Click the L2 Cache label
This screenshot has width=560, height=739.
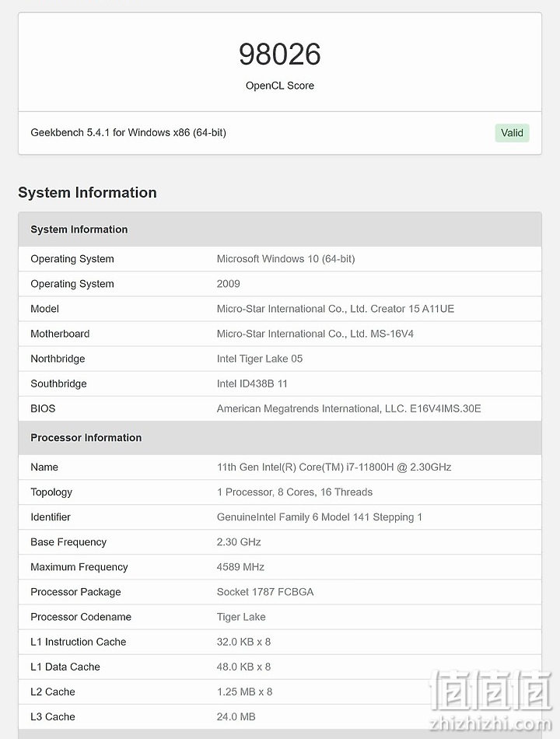[x=53, y=692]
